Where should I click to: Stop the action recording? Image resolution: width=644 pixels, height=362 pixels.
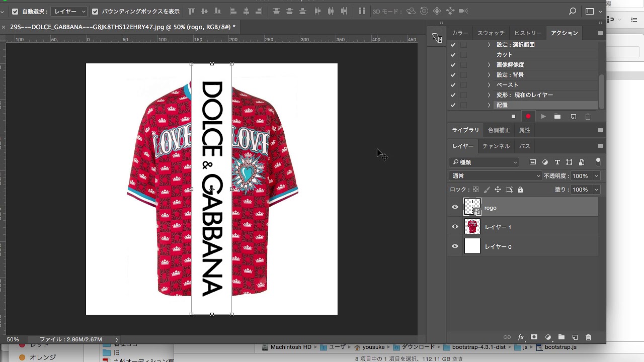pyautogui.click(x=513, y=117)
